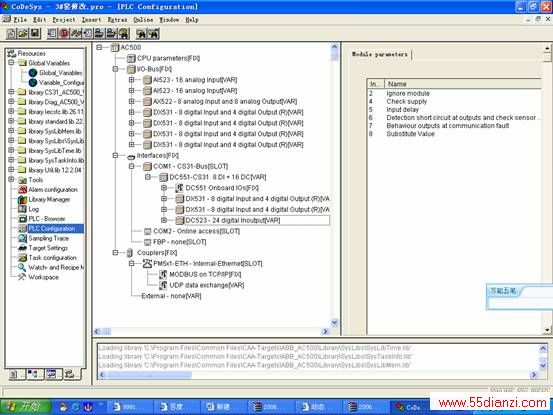
Task: Click the Find binoculars toolbar icon
Action: [141, 33]
